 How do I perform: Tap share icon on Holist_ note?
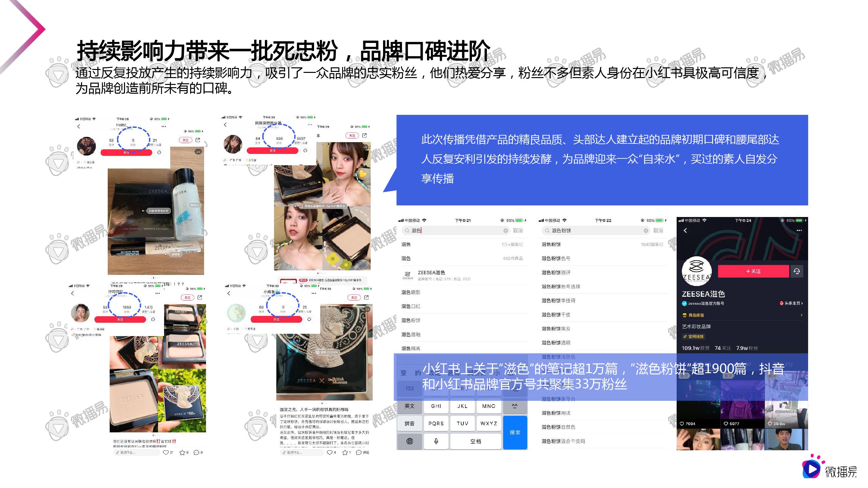198,140
